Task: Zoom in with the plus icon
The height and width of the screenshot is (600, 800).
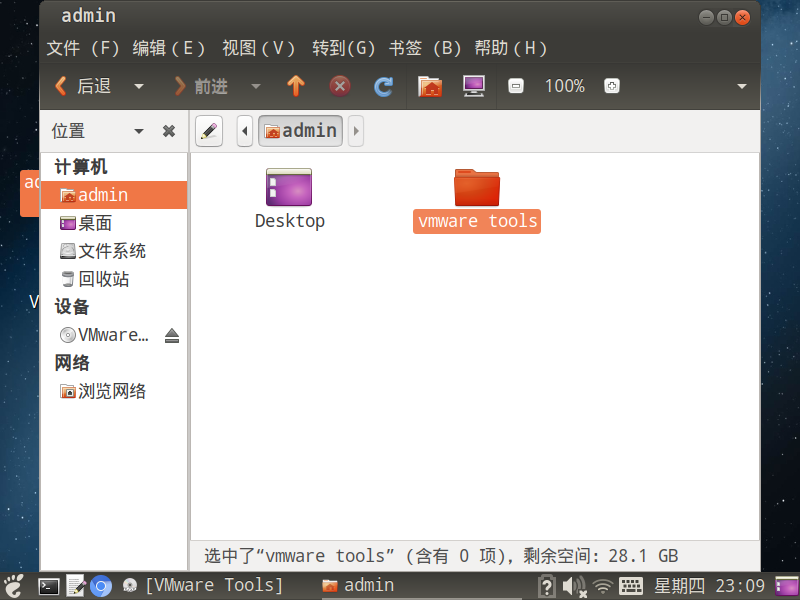Action: 612,86
